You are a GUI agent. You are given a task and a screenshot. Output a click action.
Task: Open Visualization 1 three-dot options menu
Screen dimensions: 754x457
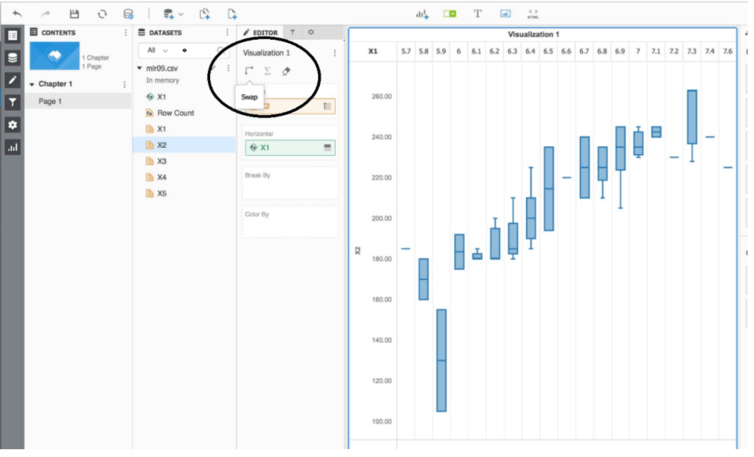coord(335,52)
